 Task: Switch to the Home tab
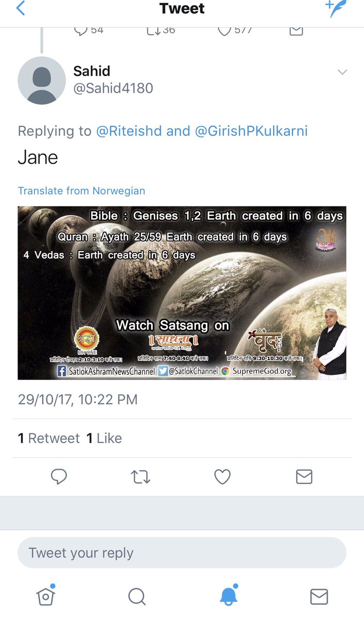[x=46, y=595]
